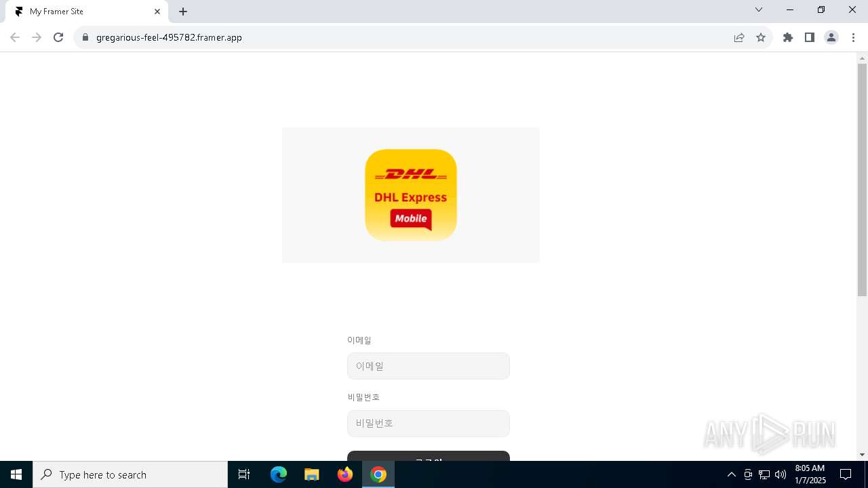Click the scrollbar down arrow

tap(862, 455)
